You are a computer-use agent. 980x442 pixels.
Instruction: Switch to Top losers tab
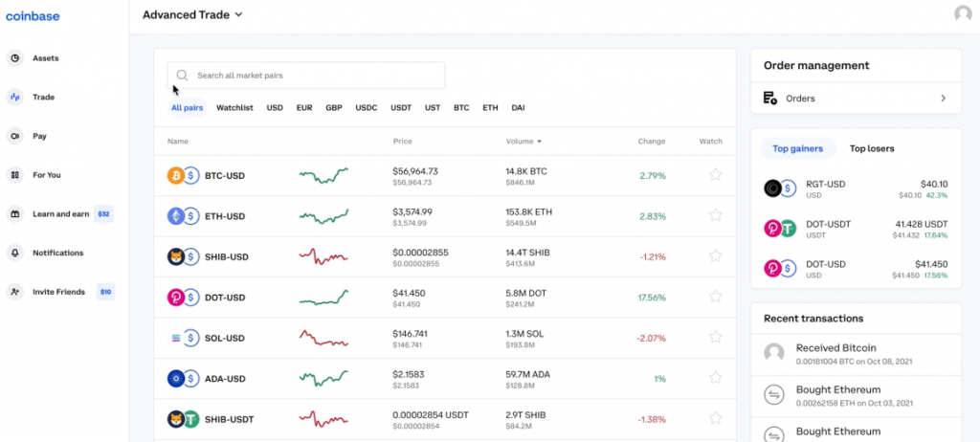(872, 149)
